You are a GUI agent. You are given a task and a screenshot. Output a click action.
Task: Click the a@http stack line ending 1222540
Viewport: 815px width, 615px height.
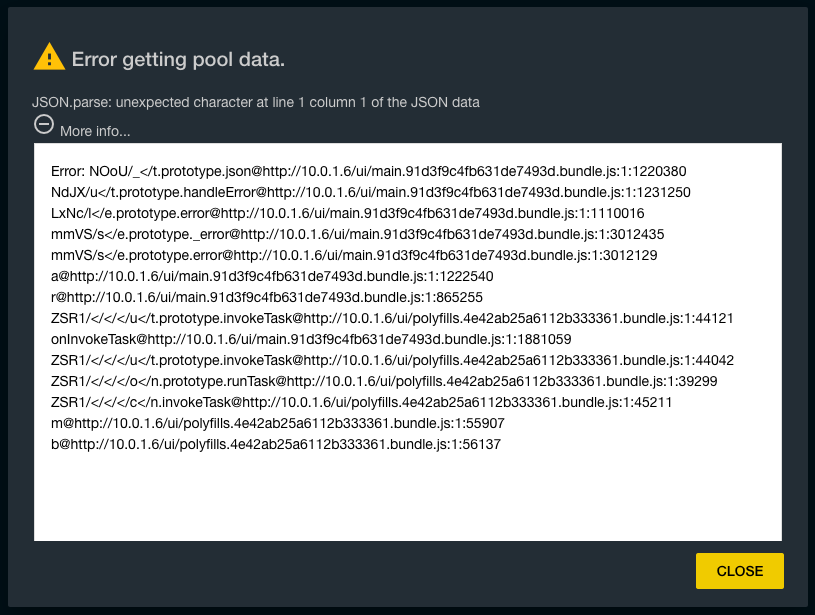tap(272, 277)
